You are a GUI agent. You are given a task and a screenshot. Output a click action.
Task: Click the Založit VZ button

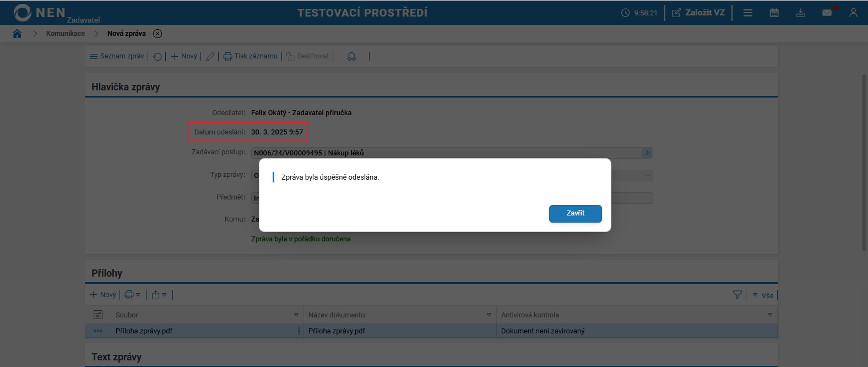[698, 13]
